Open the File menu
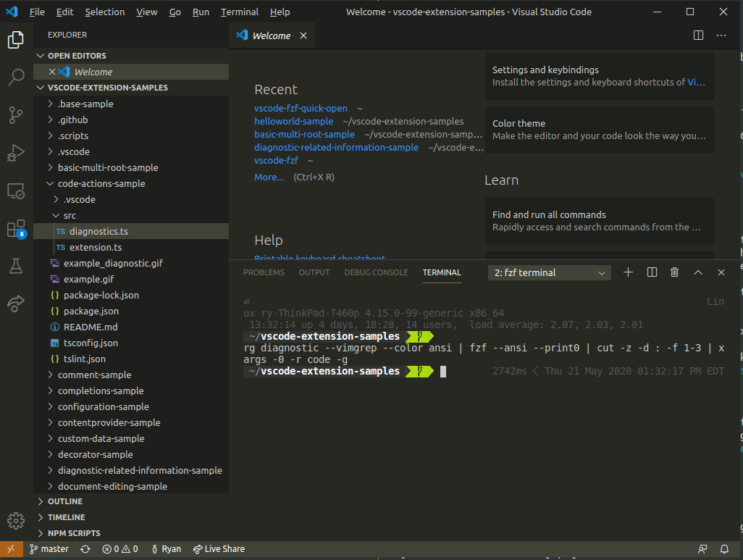The height and width of the screenshot is (560, 743). click(37, 12)
